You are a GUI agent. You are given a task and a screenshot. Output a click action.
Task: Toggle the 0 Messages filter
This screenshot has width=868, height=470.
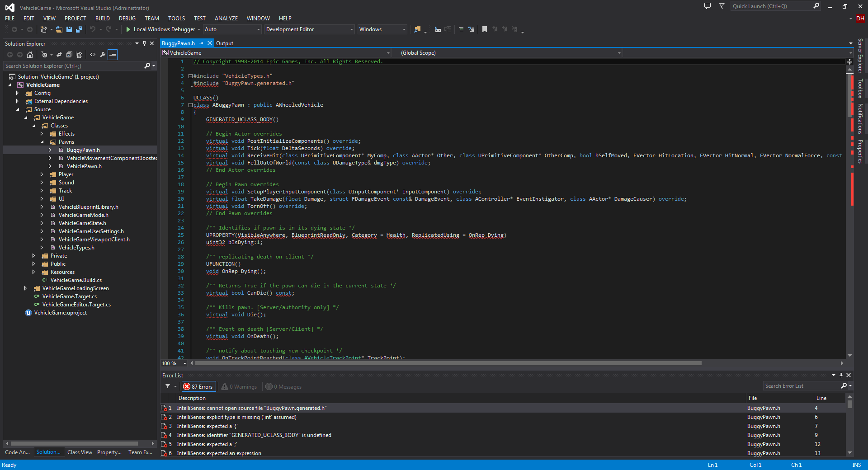[284, 387]
